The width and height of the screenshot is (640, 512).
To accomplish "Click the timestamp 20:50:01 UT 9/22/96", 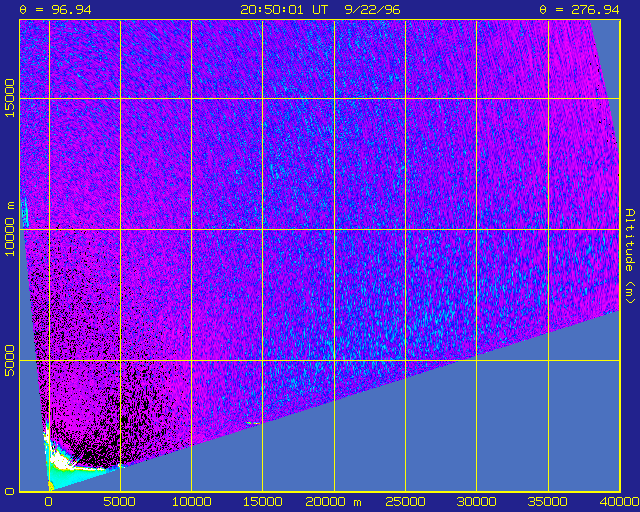I will (320, 10).
